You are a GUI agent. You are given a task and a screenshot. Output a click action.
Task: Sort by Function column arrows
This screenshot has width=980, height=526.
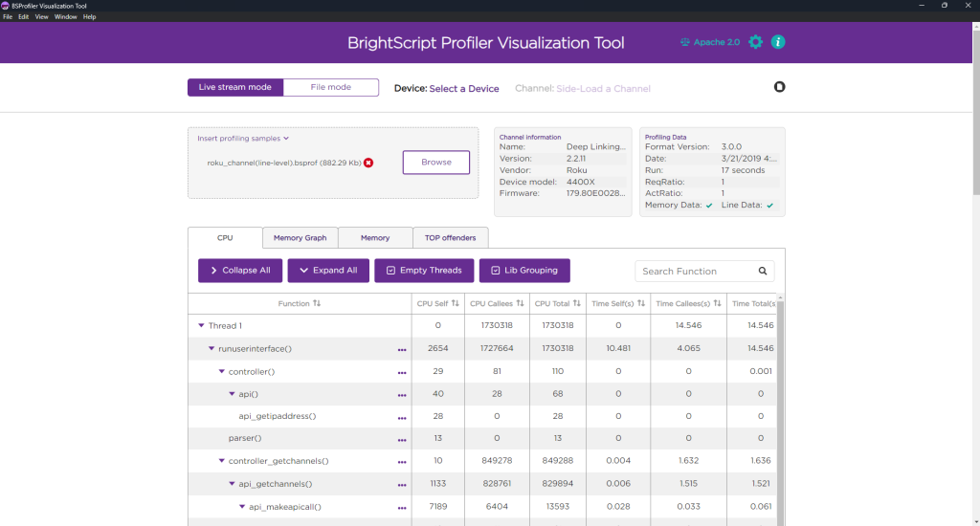tap(317, 303)
